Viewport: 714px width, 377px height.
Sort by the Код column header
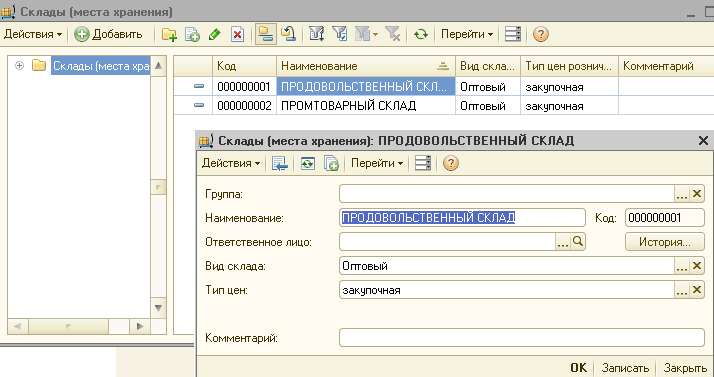(245, 66)
